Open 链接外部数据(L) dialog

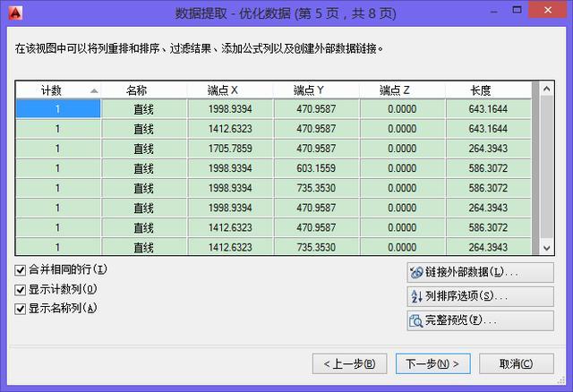(x=480, y=272)
